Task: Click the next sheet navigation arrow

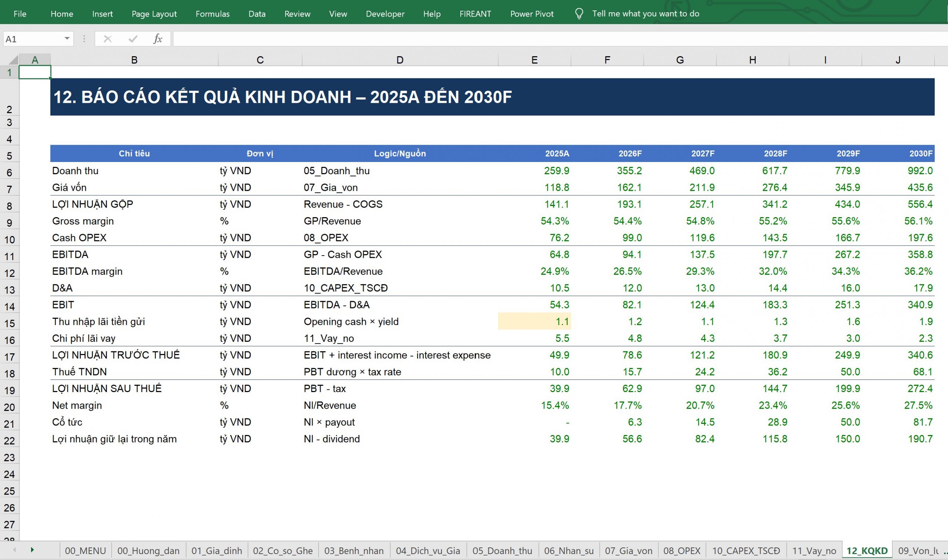Action: click(x=32, y=550)
